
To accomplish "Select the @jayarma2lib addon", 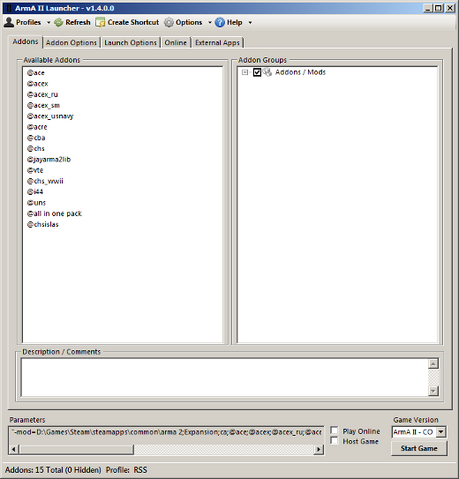I will point(49,159).
